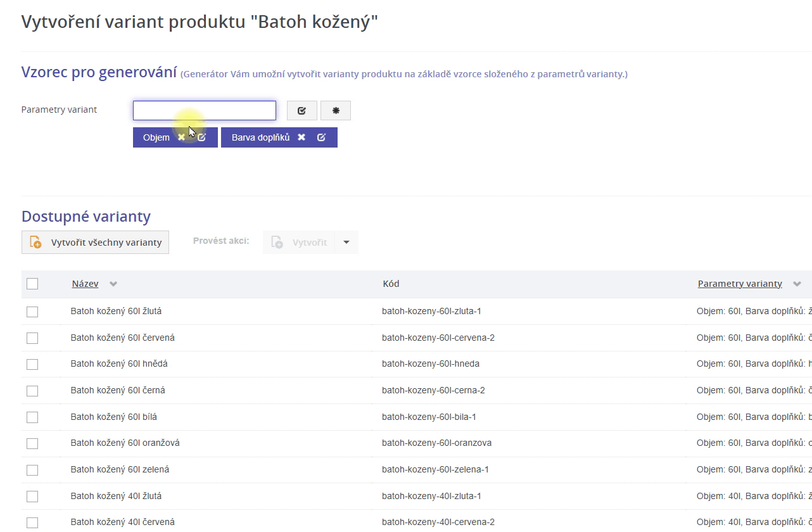This screenshot has height=532, width=812.
Task: Click the asterisk icon button beside parameter input
Action: click(336, 111)
